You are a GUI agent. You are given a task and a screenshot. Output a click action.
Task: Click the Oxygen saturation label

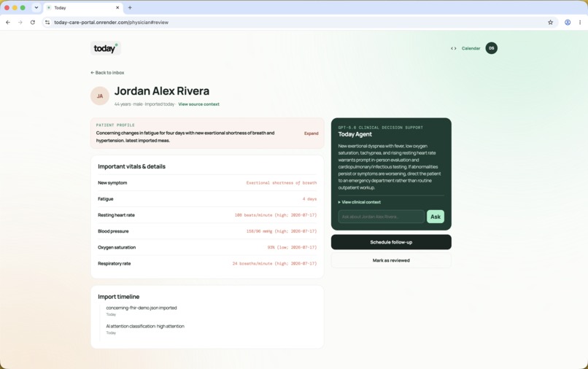[x=117, y=247]
